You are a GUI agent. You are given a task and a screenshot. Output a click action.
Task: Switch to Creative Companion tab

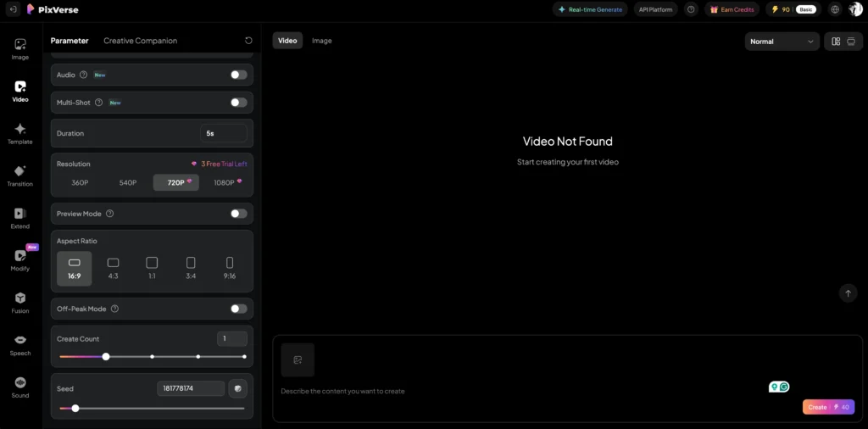(x=141, y=41)
